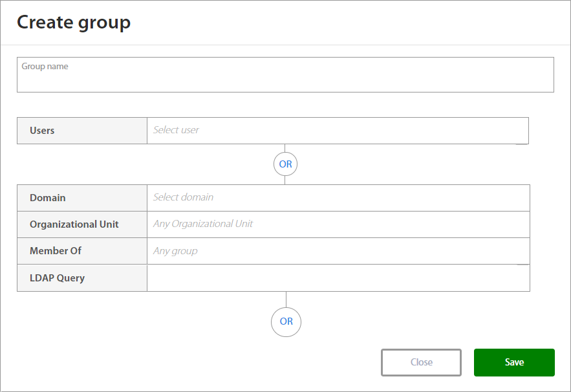
Task: Click the Member Of row label
Action: coord(56,251)
